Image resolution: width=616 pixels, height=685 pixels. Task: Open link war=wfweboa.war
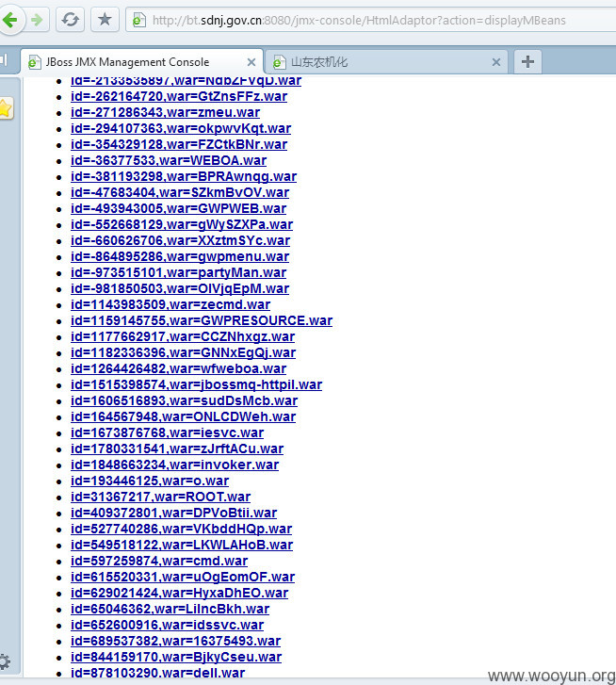(178, 368)
